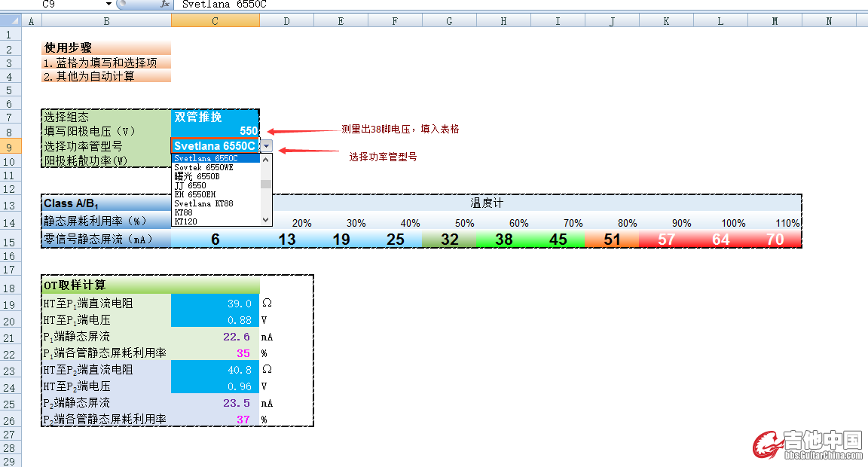Screen dimensions: 868x467
Task: Select Svetlana 6550C in dropdown list
Action: (216, 158)
